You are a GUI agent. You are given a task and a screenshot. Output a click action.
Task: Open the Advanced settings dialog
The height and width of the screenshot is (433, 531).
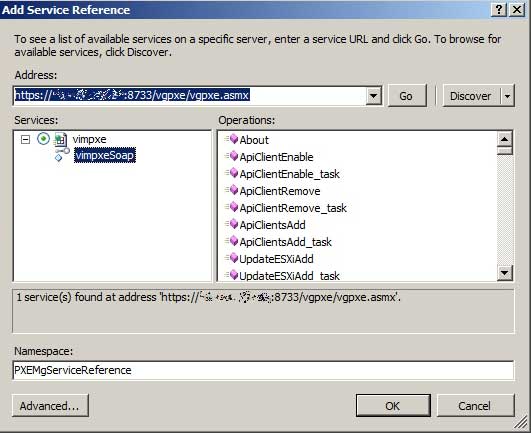point(50,405)
